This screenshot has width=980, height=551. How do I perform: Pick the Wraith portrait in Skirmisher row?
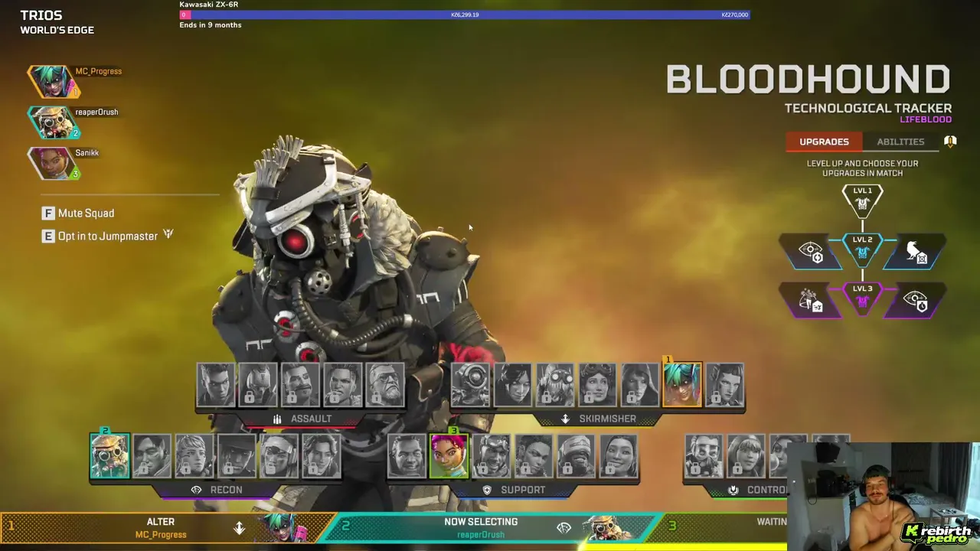(512, 385)
